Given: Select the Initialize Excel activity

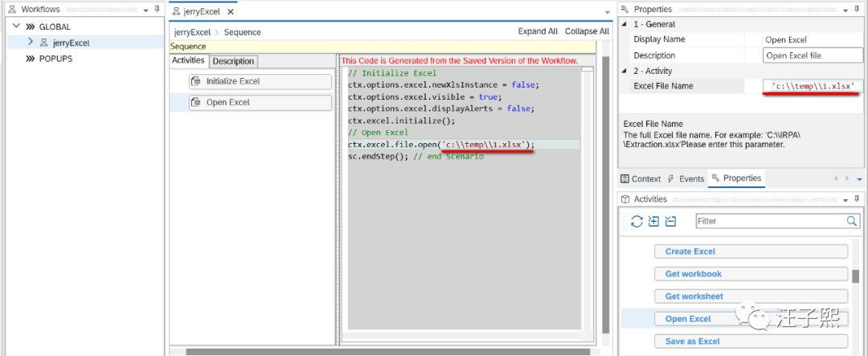Looking at the screenshot, I should [260, 81].
